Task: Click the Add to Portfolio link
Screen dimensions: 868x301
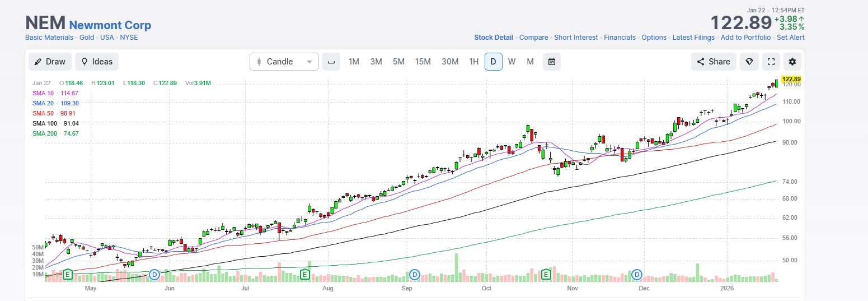Action: pyautogui.click(x=745, y=38)
